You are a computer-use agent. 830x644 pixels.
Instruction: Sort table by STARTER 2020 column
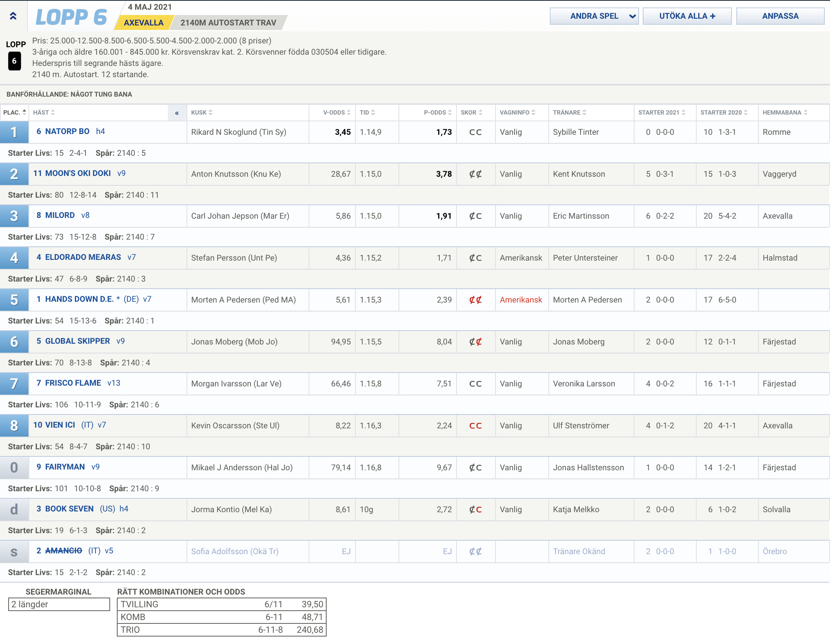click(x=724, y=112)
